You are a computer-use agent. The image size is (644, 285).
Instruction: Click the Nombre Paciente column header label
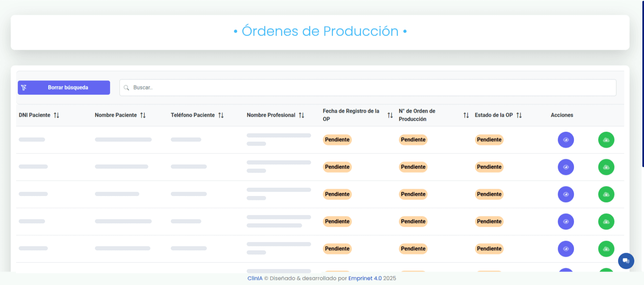coord(116,115)
